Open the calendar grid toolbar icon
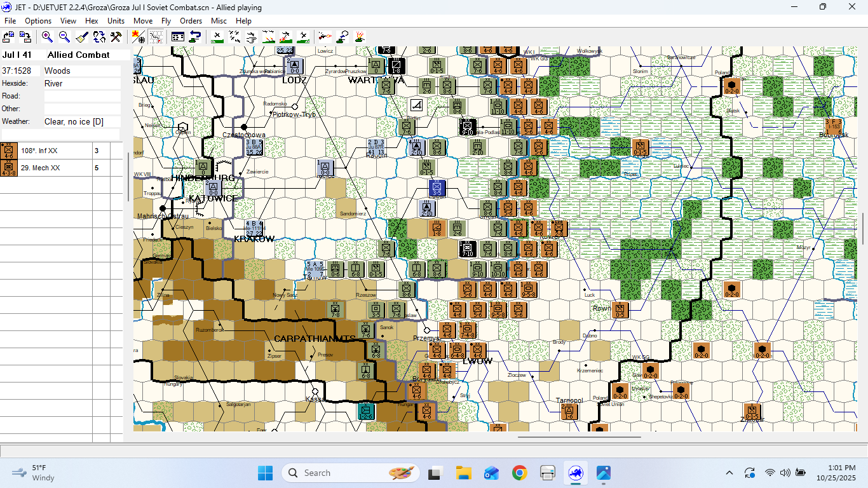 (178, 36)
